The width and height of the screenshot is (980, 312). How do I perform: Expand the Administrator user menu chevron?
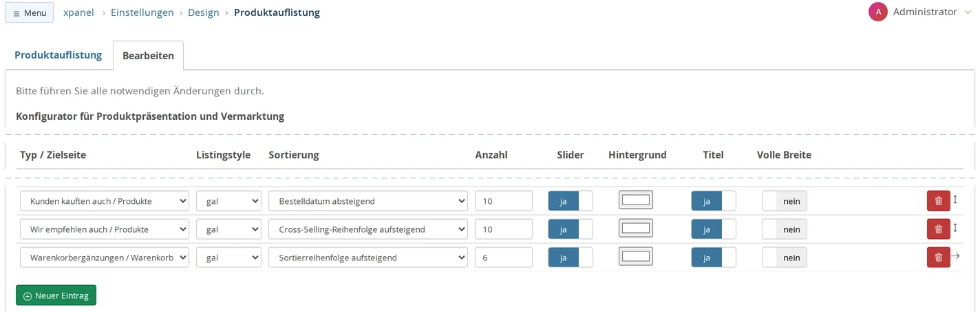[969, 12]
